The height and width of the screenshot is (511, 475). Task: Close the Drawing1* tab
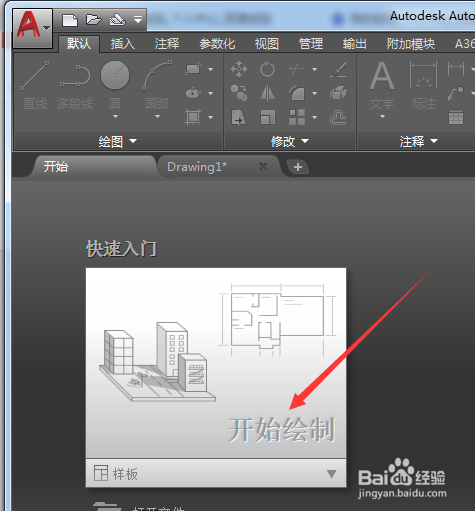coord(263,166)
